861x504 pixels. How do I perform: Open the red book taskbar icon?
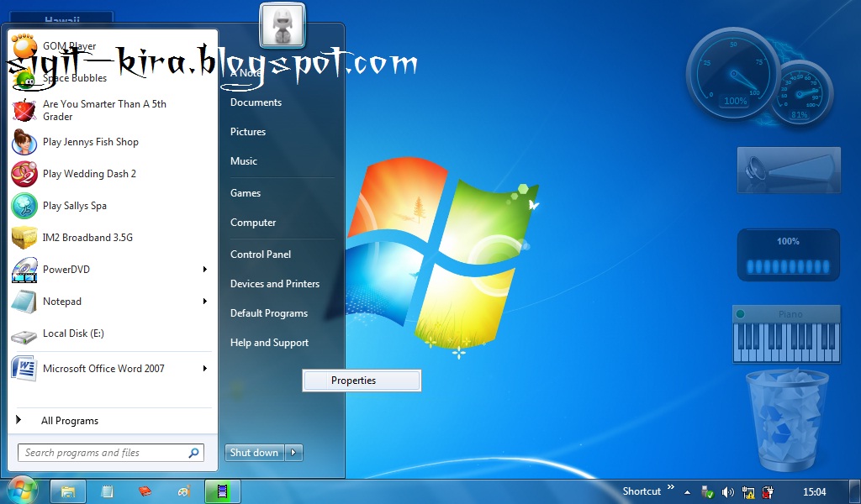click(145, 491)
